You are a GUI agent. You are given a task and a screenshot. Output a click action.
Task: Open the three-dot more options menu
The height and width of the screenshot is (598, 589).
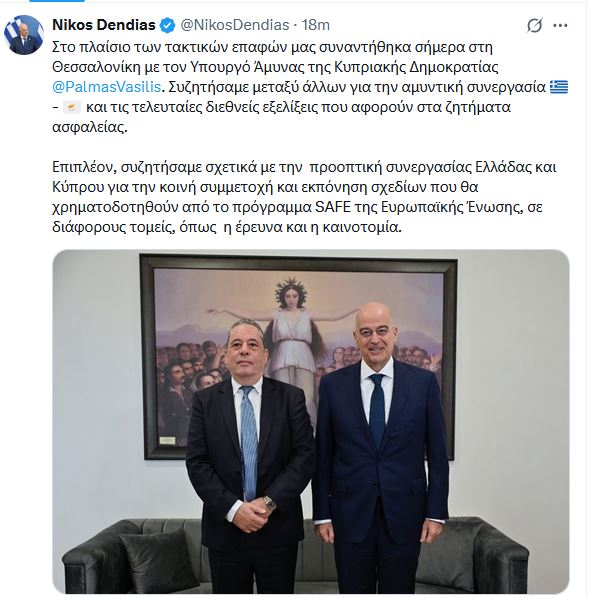coord(560,26)
